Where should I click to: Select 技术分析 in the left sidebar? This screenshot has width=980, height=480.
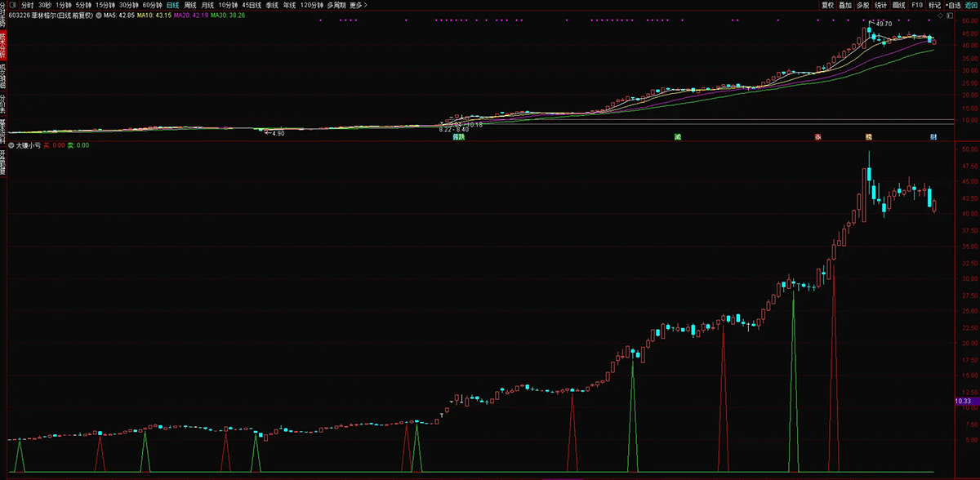pyautogui.click(x=3, y=43)
